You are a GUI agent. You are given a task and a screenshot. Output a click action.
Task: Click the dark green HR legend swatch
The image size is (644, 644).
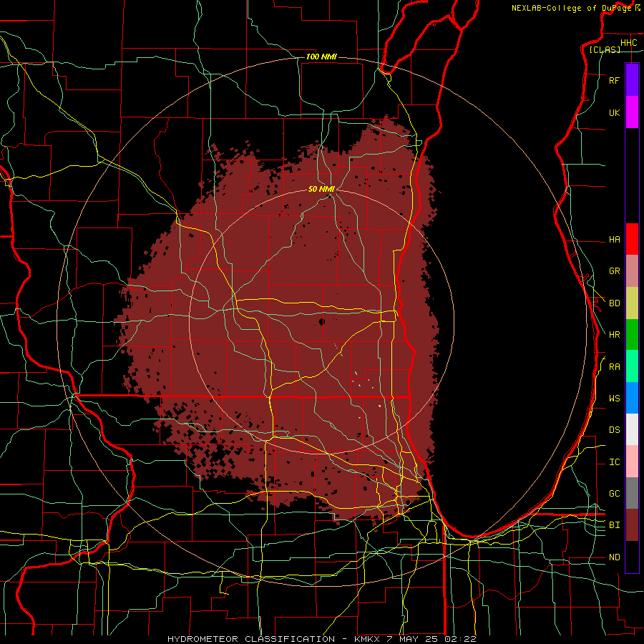coord(632,335)
